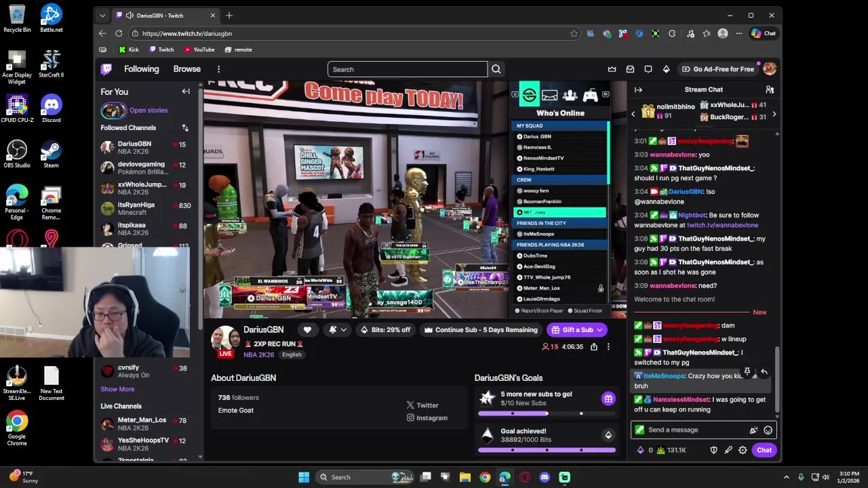The width and height of the screenshot is (868, 488).
Task: Open Whispers speech bubble icon
Action: coord(648,69)
